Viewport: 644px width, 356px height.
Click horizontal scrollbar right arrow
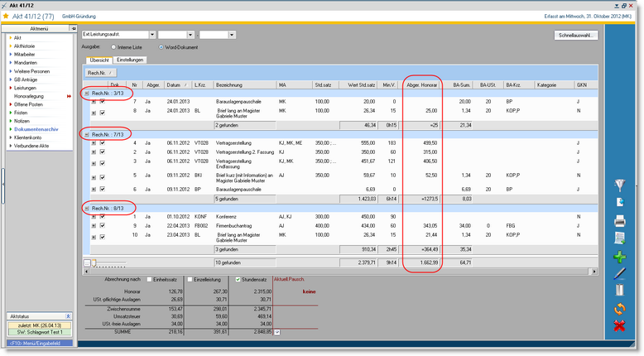pyautogui.click(x=594, y=272)
